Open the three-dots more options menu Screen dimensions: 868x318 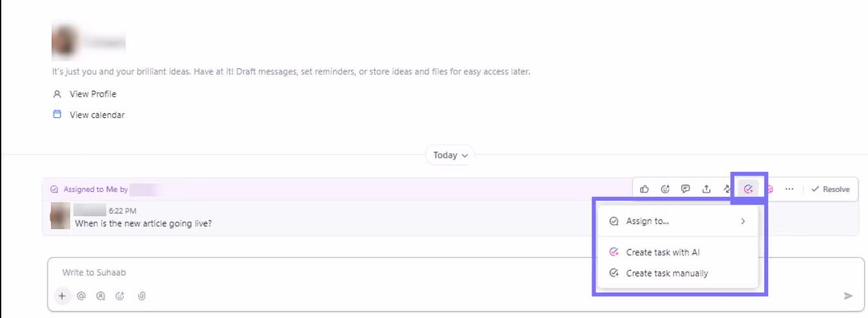coord(789,189)
